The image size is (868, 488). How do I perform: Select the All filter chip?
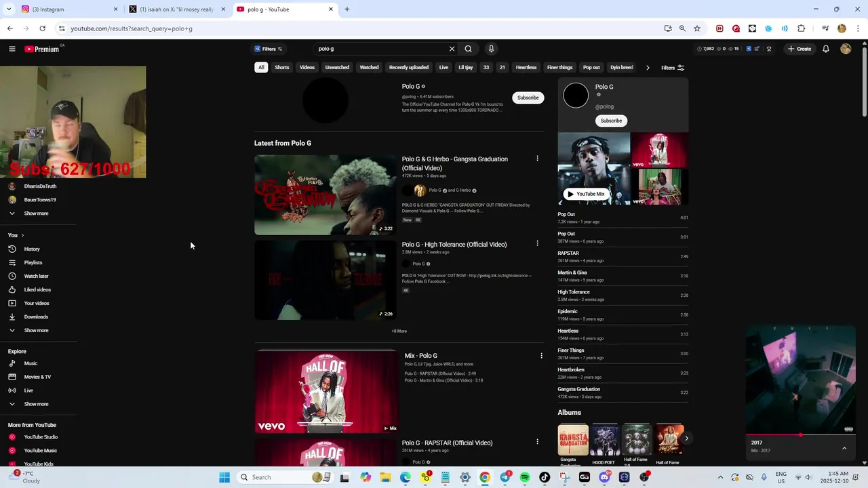[x=261, y=68]
